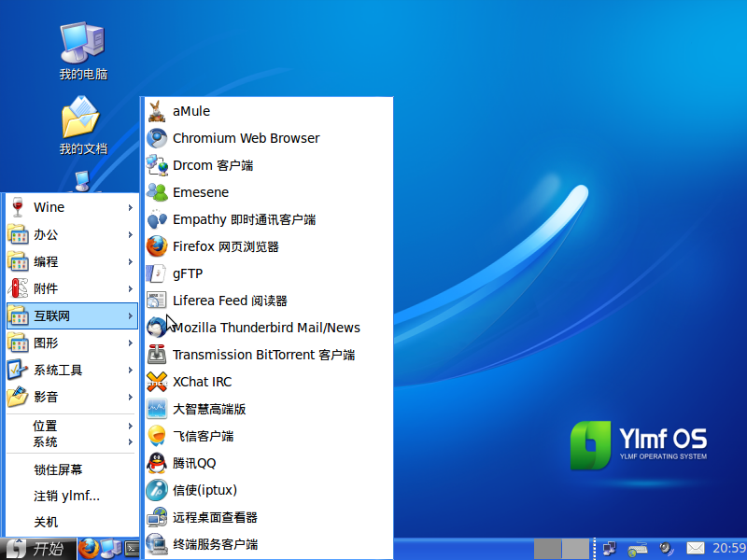The height and width of the screenshot is (560, 747).
Task: Click the 远程桌面查看器 icon
Action: point(156,517)
